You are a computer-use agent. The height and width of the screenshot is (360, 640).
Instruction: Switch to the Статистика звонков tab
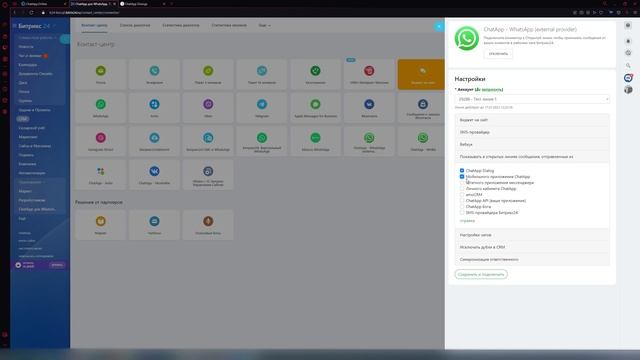229,25
